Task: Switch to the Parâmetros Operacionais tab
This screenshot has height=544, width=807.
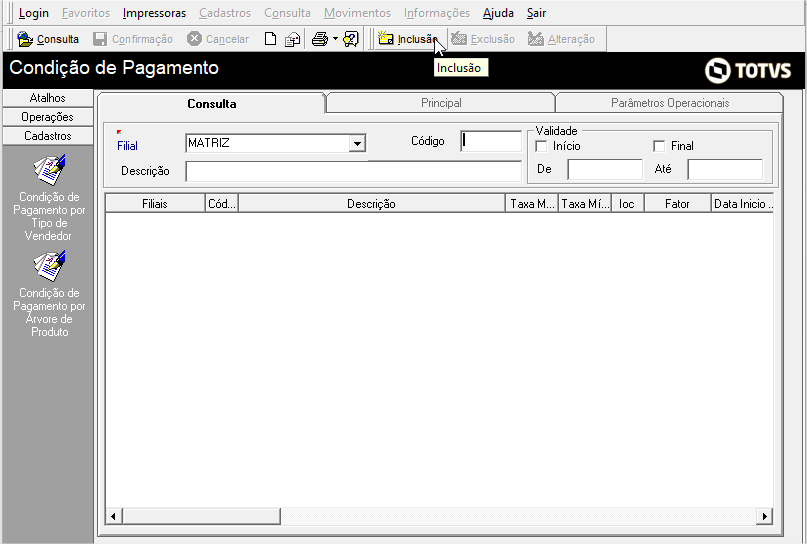Action: tap(670, 103)
